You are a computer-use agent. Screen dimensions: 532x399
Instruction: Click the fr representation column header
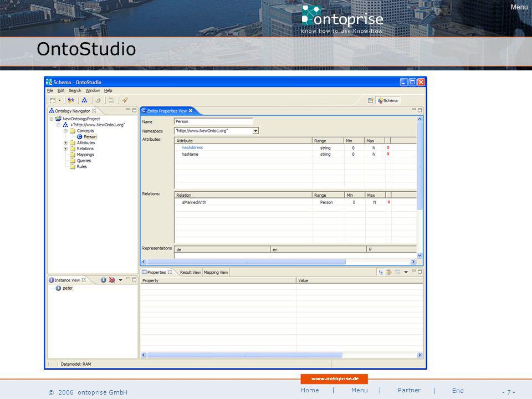click(x=392, y=249)
